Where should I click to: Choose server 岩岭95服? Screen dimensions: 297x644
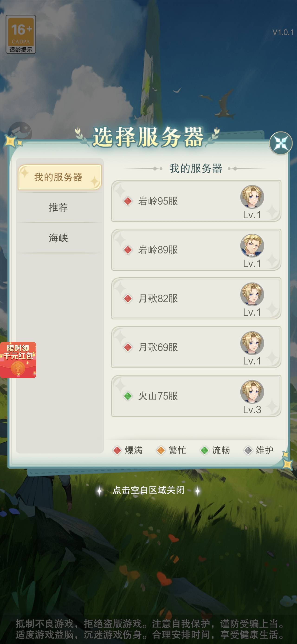coord(196,201)
